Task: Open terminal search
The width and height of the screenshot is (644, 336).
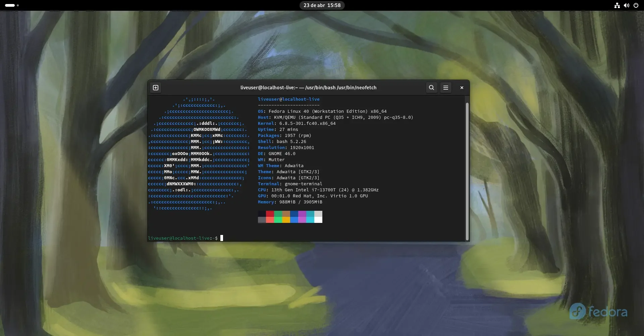Action: tap(431, 88)
